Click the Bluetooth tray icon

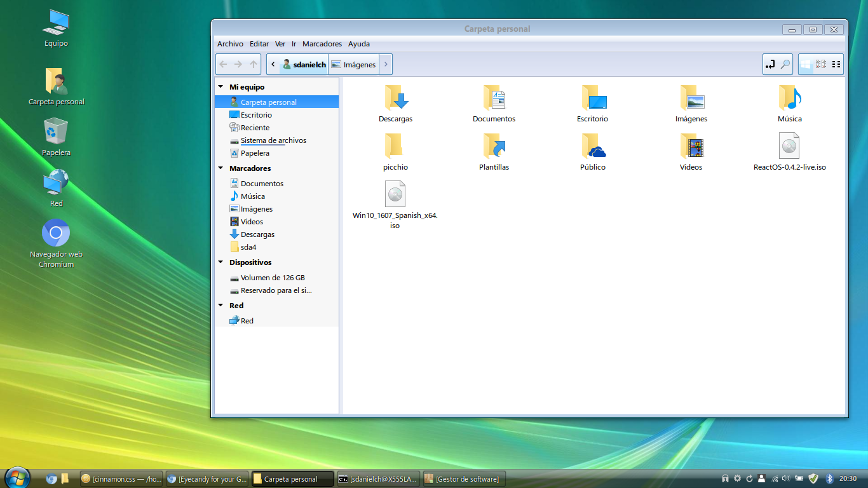(x=829, y=478)
